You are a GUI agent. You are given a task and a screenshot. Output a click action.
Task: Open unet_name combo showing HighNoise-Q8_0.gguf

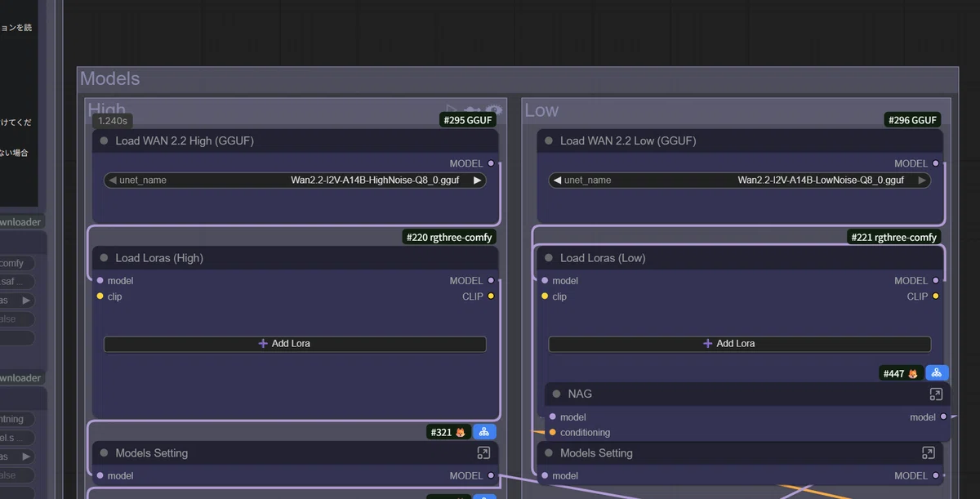click(x=295, y=180)
